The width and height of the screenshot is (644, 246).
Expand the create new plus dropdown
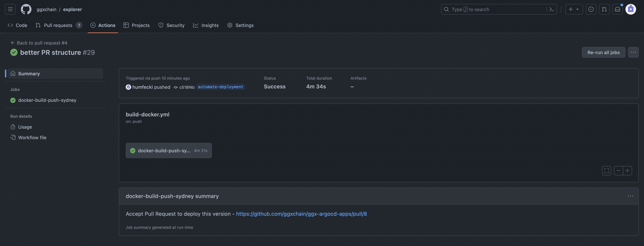tap(574, 9)
